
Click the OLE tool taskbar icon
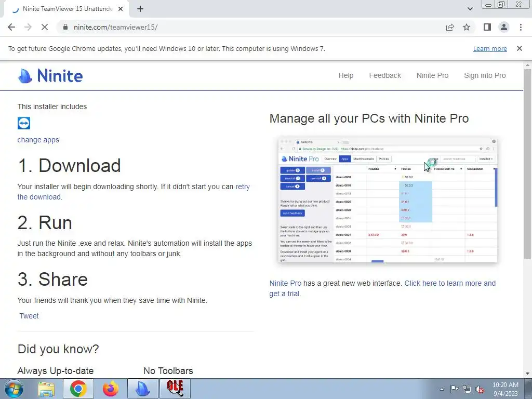point(175,389)
